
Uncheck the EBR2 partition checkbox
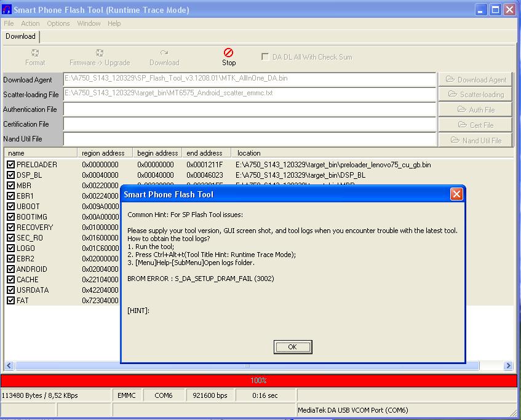10,258
